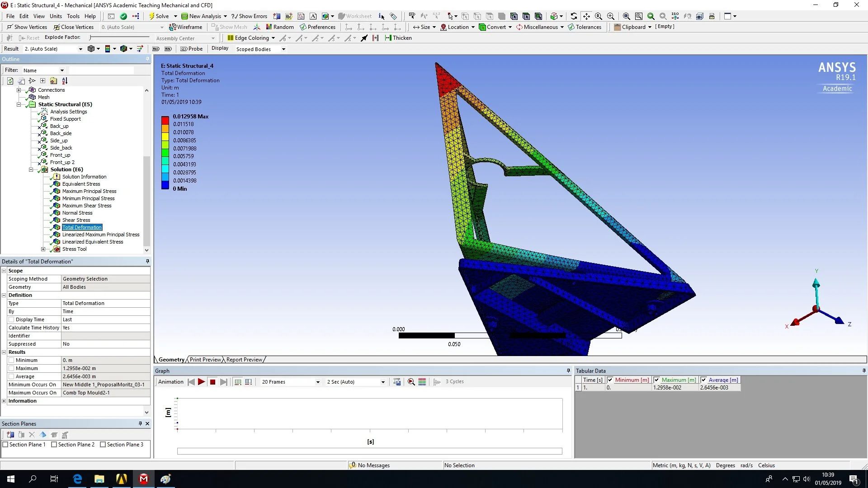Activate the Probe tool
The width and height of the screenshot is (868, 488).
(x=192, y=49)
